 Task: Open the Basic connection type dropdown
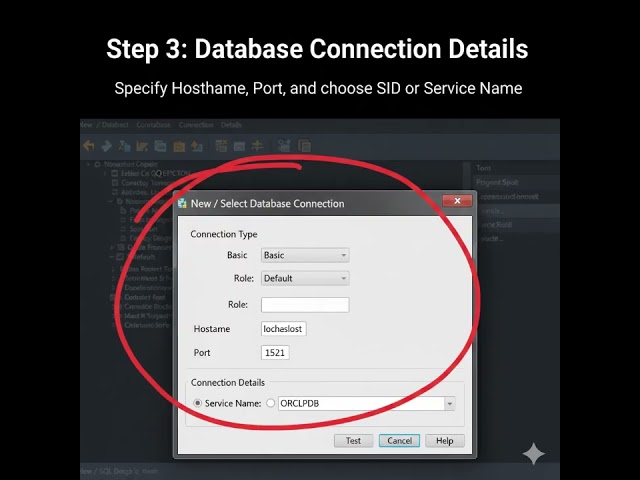click(x=305, y=256)
